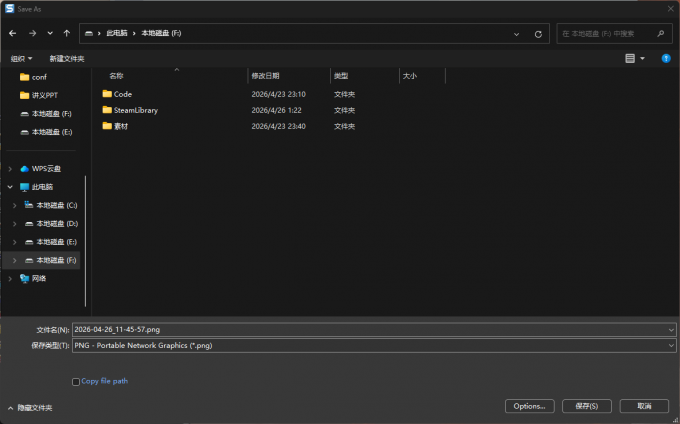Go forward in folder navigation history
Viewport: 680px width, 424px height.
(x=33, y=33)
